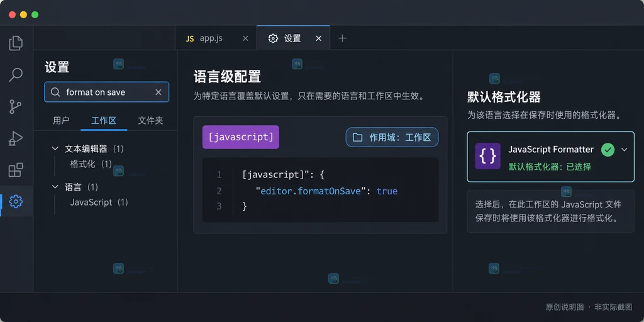Click code line number 2
Viewport: 644px width, 322px height.
pyautogui.click(x=219, y=191)
